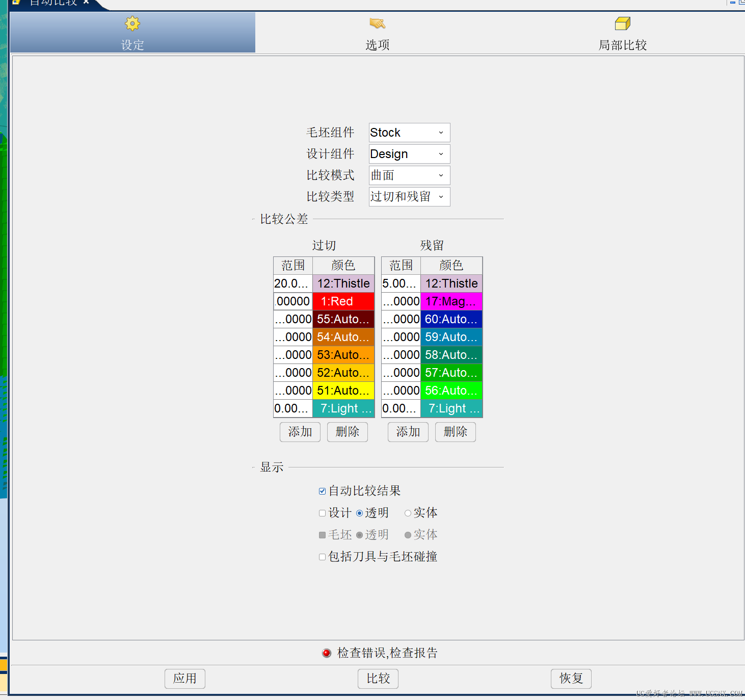Enable the 包括刀具与毛坯碰撞 checkbox
This screenshot has width=745, height=700.
(x=322, y=557)
